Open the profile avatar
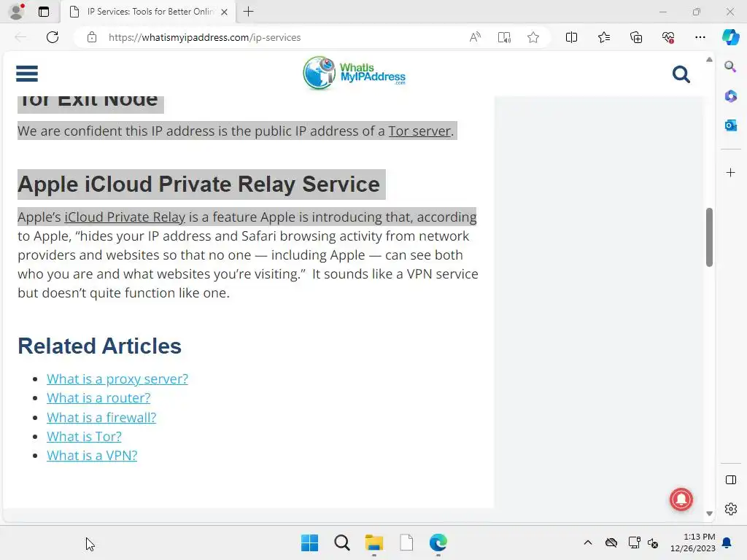This screenshot has width=747, height=560. pos(17,12)
